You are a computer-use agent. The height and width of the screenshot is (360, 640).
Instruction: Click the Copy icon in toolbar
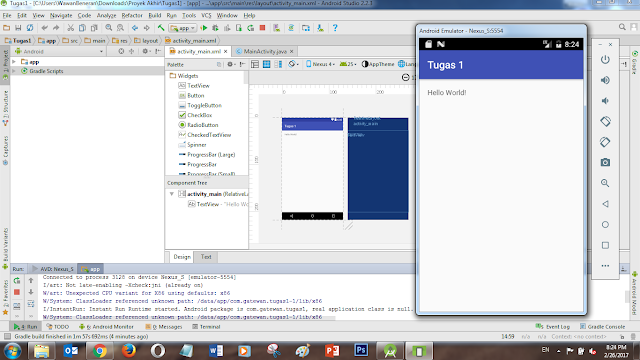(x=82, y=28)
